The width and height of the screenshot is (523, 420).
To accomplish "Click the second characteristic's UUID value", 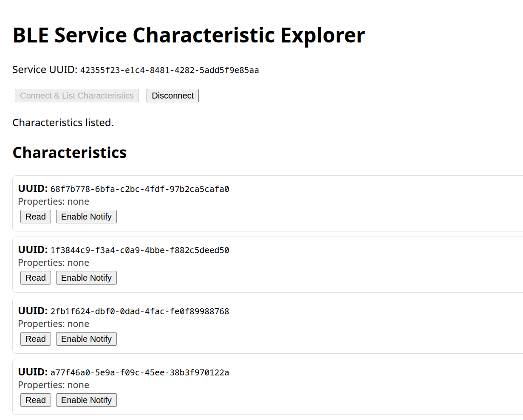I will click(139, 250).
